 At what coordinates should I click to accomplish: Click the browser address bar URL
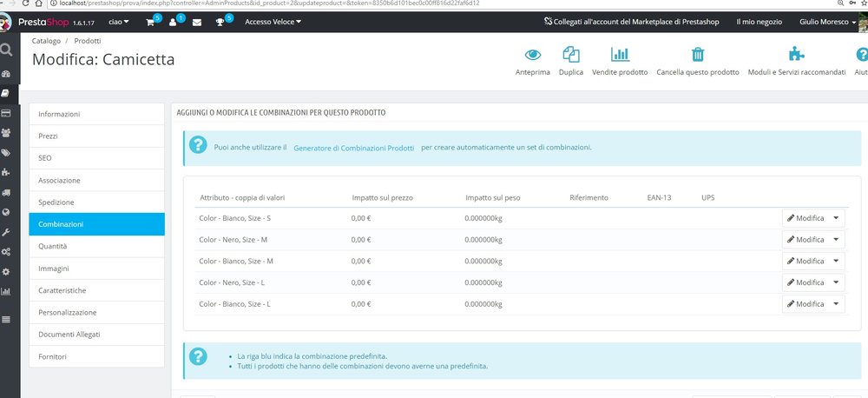(266, 3)
